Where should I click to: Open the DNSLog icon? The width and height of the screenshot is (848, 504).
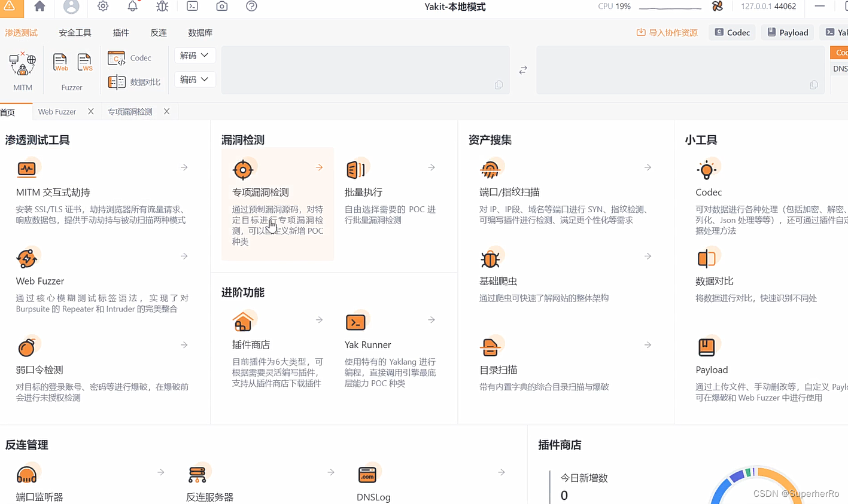(x=367, y=475)
